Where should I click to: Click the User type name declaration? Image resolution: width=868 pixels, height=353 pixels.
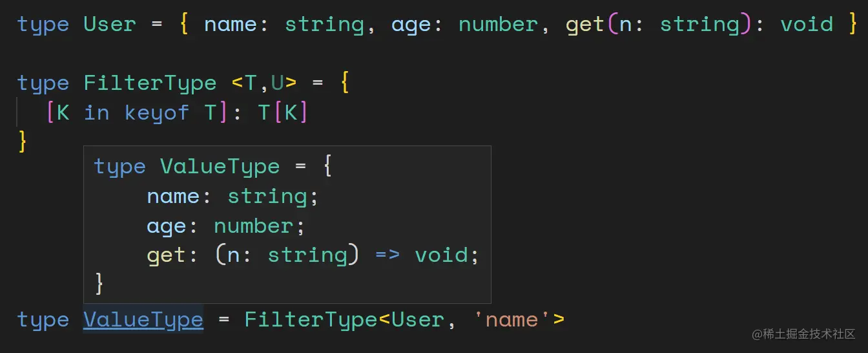110,25
